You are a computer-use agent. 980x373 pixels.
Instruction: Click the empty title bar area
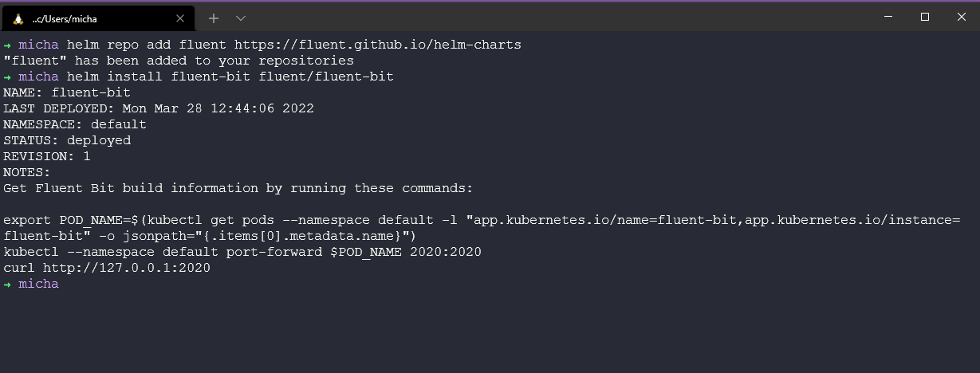[558, 18]
